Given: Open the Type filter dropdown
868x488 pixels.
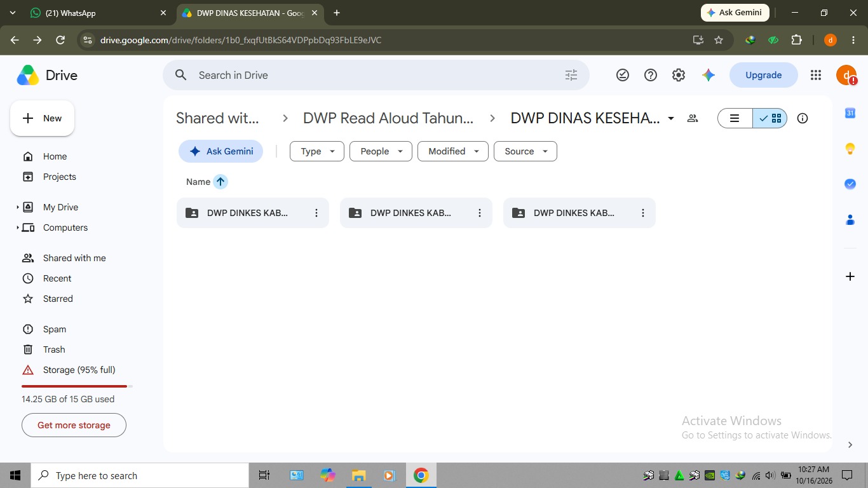Looking at the screenshot, I should (317, 151).
